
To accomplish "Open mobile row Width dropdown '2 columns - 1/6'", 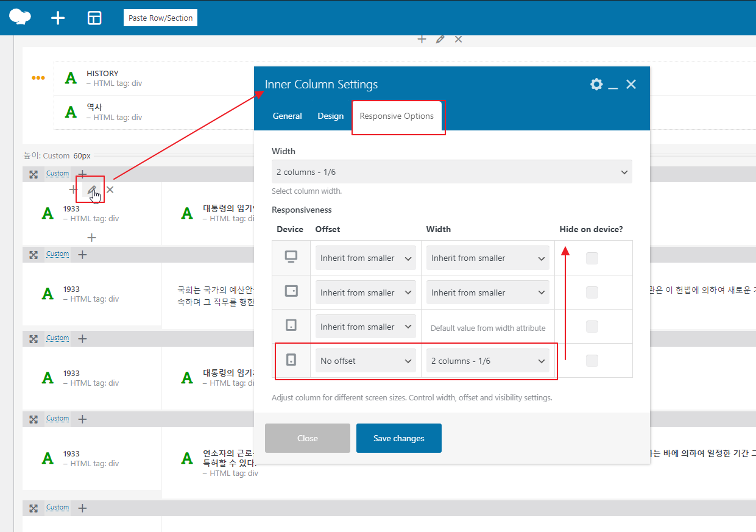I will pyautogui.click(x=488, y=361).
